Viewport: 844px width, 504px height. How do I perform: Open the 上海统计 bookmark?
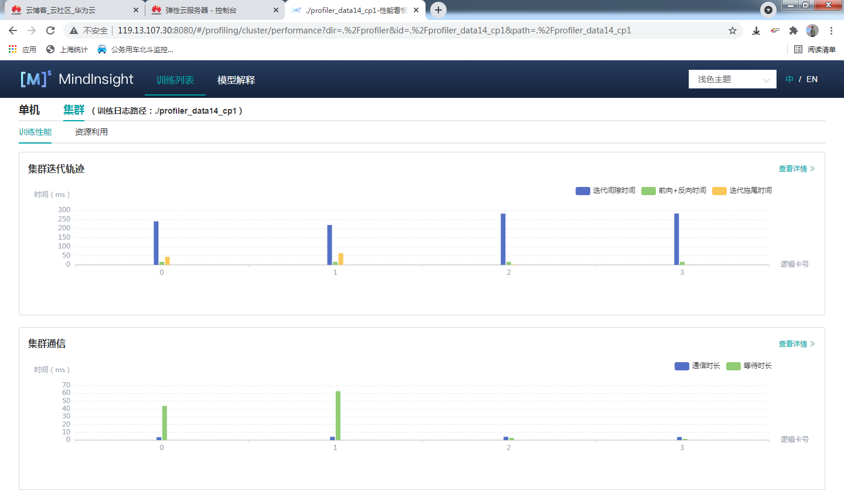(67, 49)
